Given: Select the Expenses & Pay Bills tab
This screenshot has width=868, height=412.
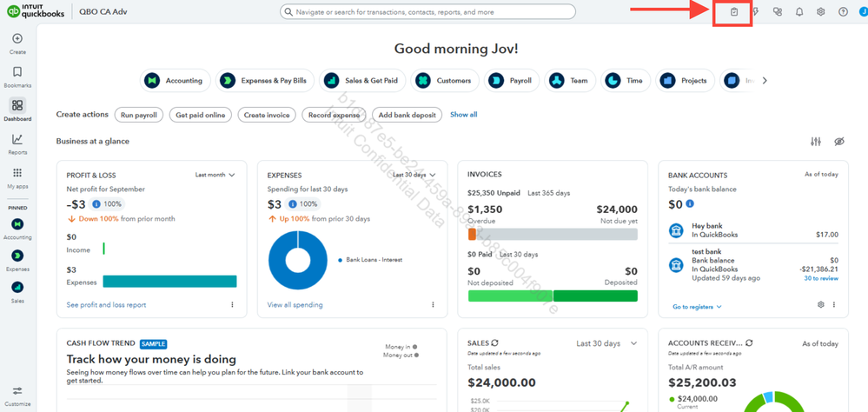Looking at the screenshot, I should pos(263,81).
